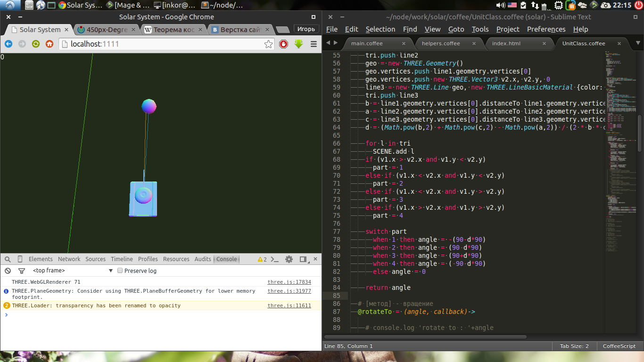Open Sublime Text Project menu
This screenshot has width=644, height=362.
(x=508, y=29)
